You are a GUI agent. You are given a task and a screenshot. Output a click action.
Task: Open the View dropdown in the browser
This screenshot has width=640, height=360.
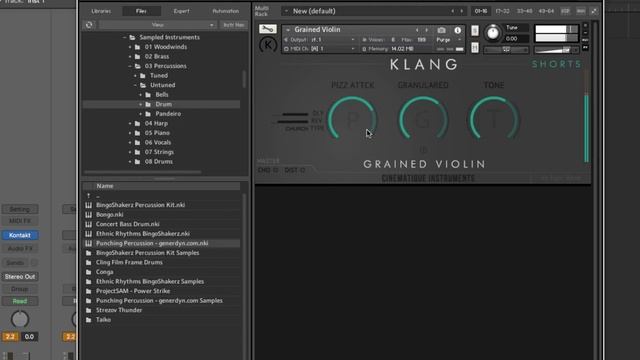pos(158,25)
